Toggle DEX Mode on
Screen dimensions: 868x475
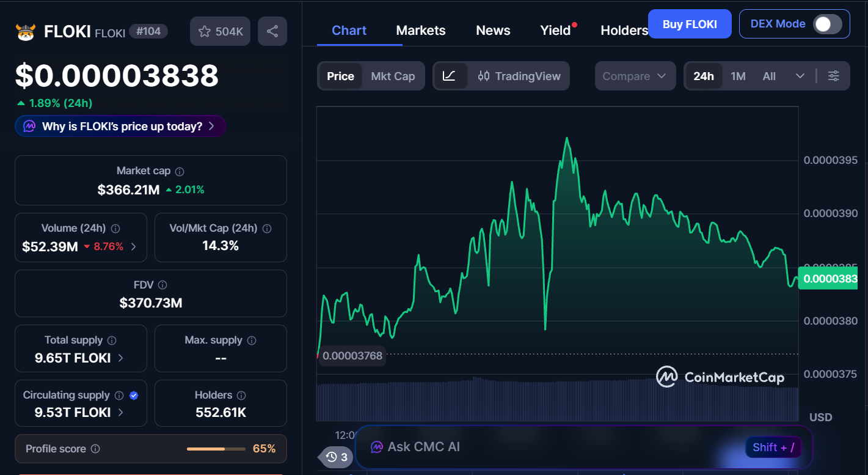pyautogui.click(x=828, y=24)
